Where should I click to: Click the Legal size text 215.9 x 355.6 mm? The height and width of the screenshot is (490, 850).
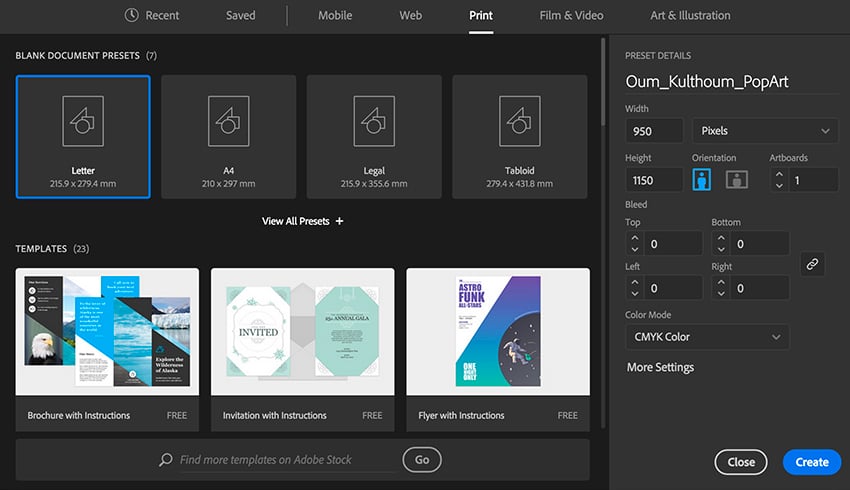(x=374, y=184)
